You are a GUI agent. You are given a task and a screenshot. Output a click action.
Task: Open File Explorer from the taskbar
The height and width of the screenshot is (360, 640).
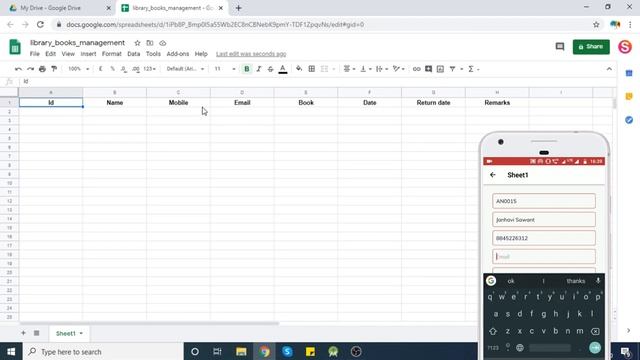point(241,351)
